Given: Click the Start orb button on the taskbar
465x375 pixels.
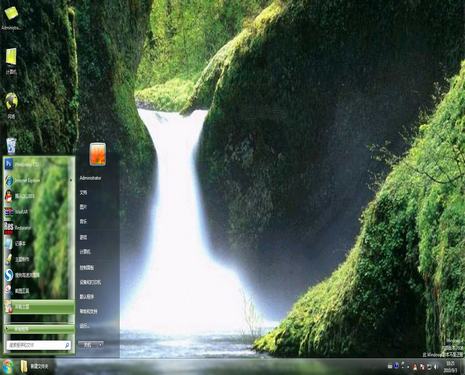Looking at the screenshot, I should click(x=8, y=366).
